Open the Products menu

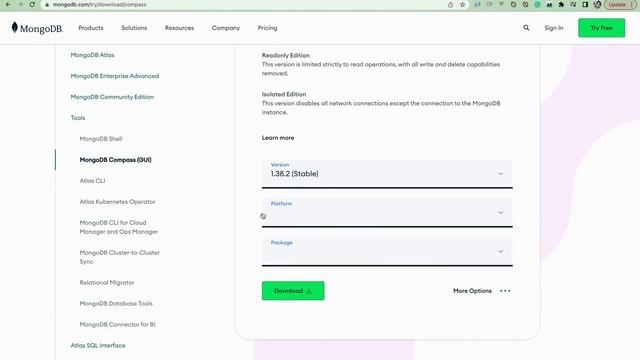pyautogui.click(x=91, y=28)
